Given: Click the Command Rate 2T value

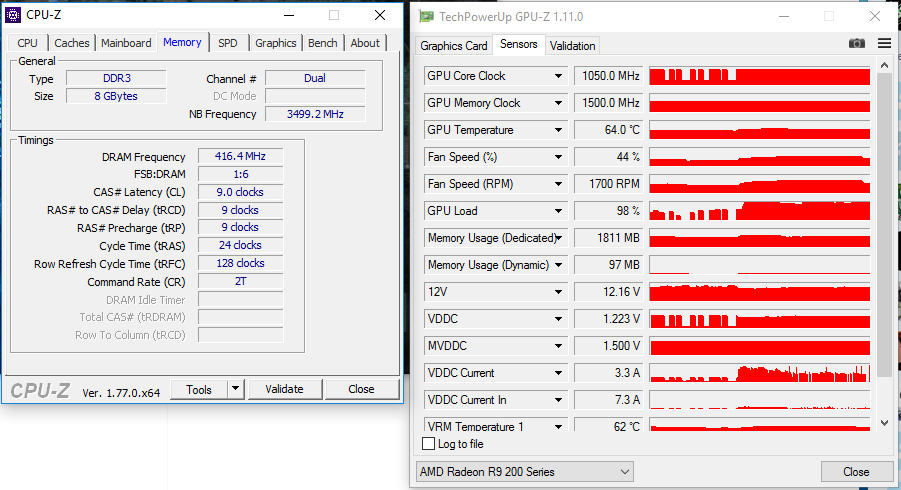Looking at the screenshot, I should point(240,281).
